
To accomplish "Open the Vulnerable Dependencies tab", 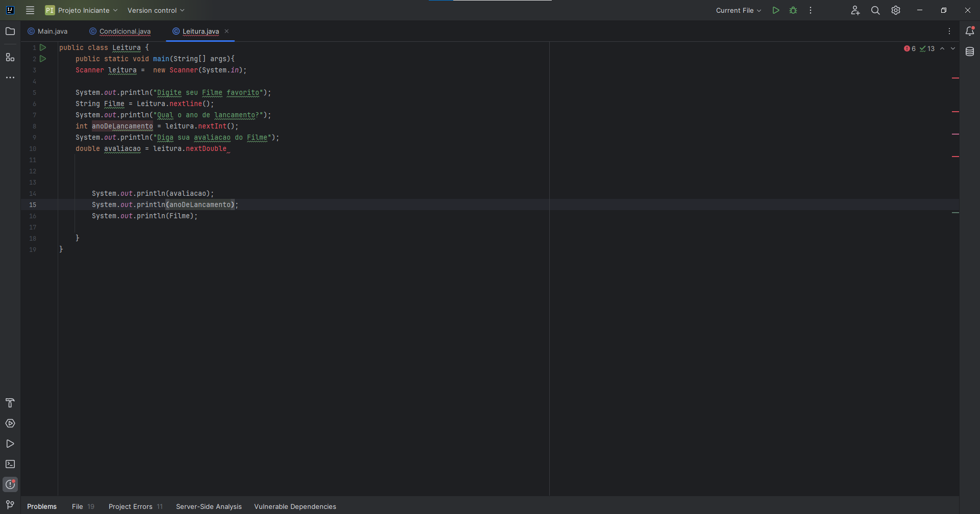I will tap(295, 506).
